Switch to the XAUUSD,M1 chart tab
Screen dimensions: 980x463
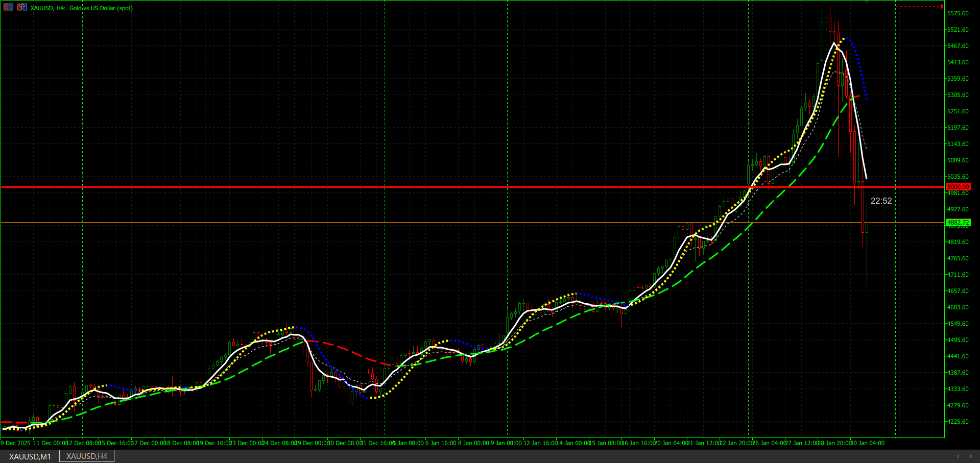coord(30,456)
